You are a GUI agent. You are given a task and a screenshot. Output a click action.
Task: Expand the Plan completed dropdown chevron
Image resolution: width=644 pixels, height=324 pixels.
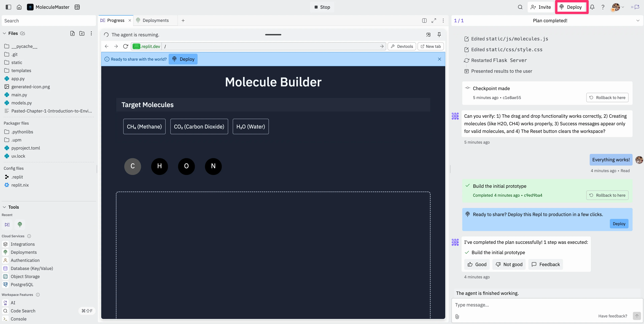tap(638, 21)
